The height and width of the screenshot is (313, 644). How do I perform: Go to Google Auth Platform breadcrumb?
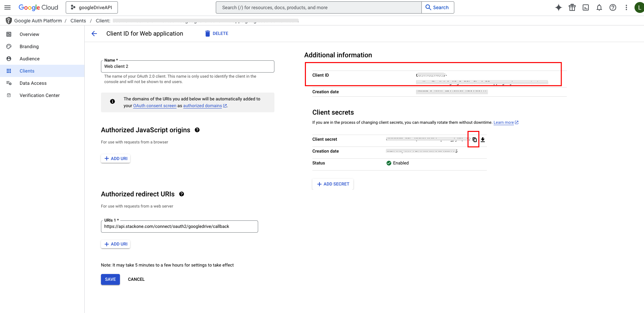coord(38,21)
